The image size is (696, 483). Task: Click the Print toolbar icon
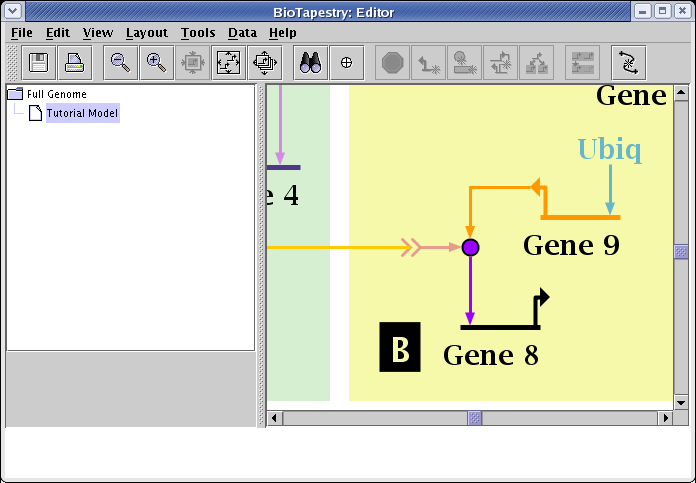(75, 63)
